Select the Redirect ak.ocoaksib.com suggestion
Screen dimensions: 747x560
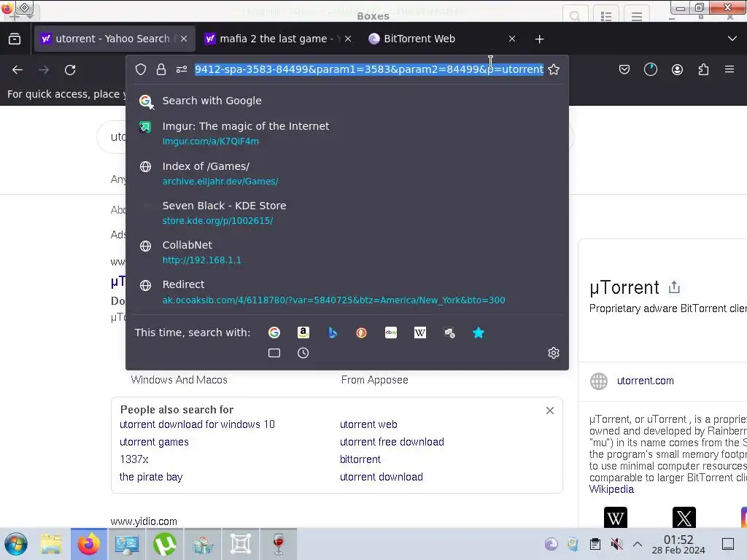pyautogui.click(x=347, y=292)
